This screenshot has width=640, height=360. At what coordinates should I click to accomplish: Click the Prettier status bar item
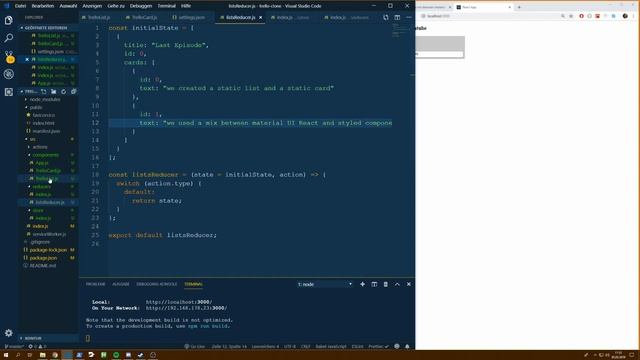pyautogui.click(x=378, y=346)
